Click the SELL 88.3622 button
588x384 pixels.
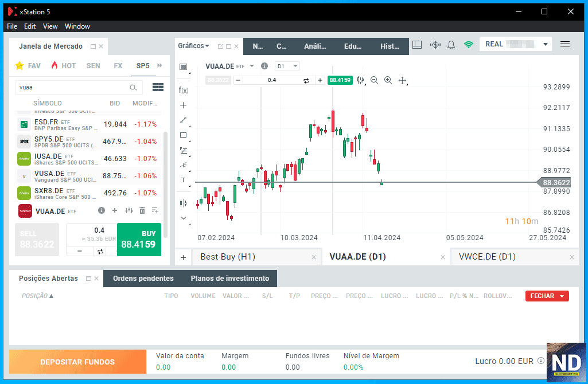pyautogui.click(x=37, y=240)
